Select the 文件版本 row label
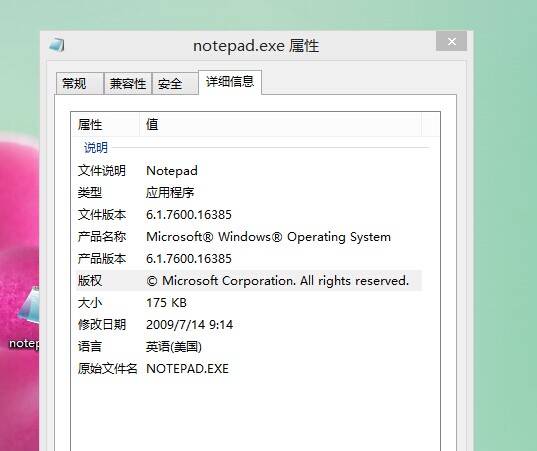The image size is (537, 451). point(102,215)
